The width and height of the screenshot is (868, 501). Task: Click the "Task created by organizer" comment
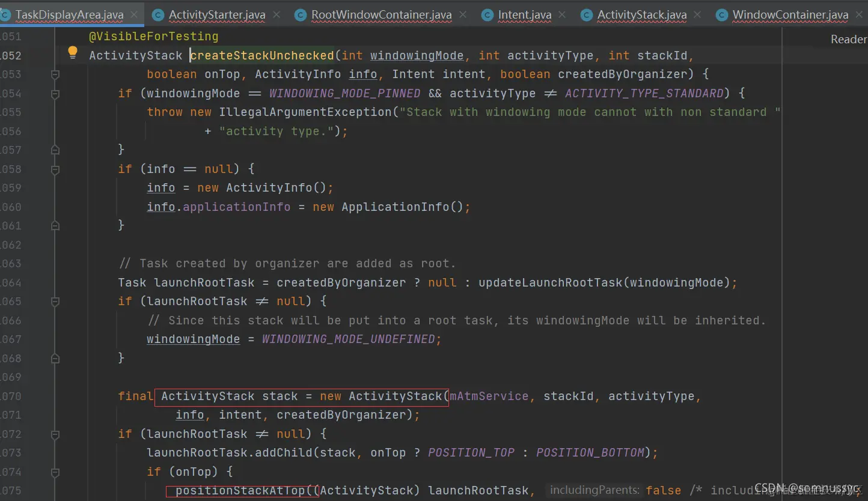pyautogui.click(x=287, y=263)
